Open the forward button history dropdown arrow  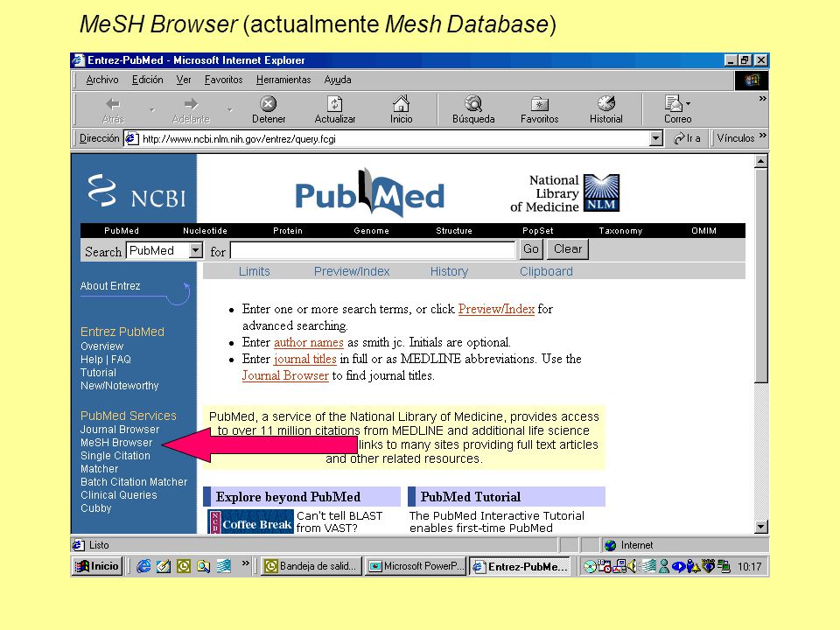(230, 110)
